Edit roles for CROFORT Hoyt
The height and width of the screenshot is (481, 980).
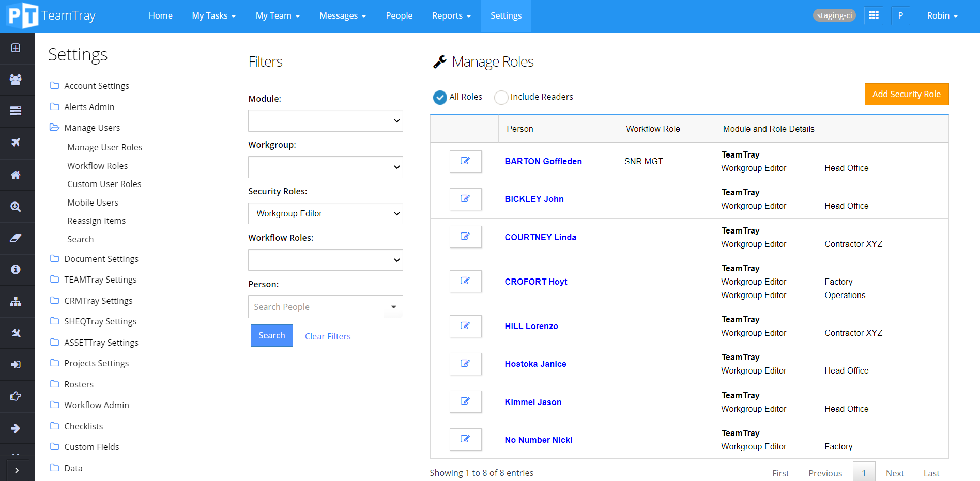click(x=465, y=281)
